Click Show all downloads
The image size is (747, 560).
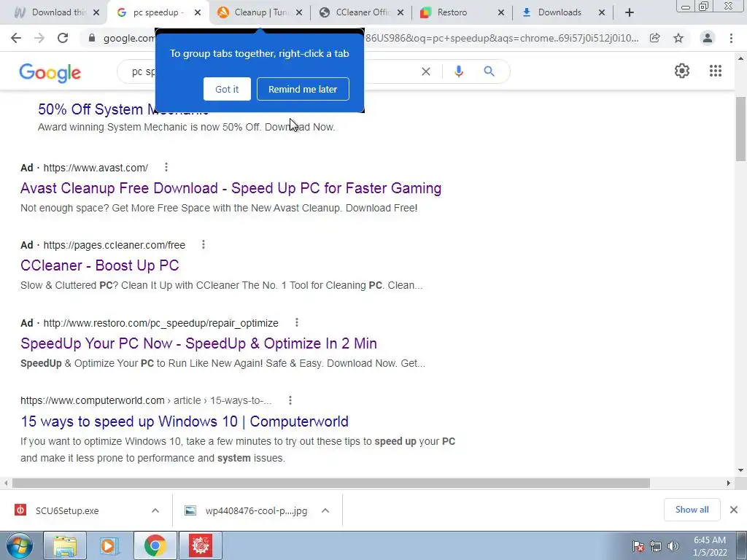click(692, 510)
